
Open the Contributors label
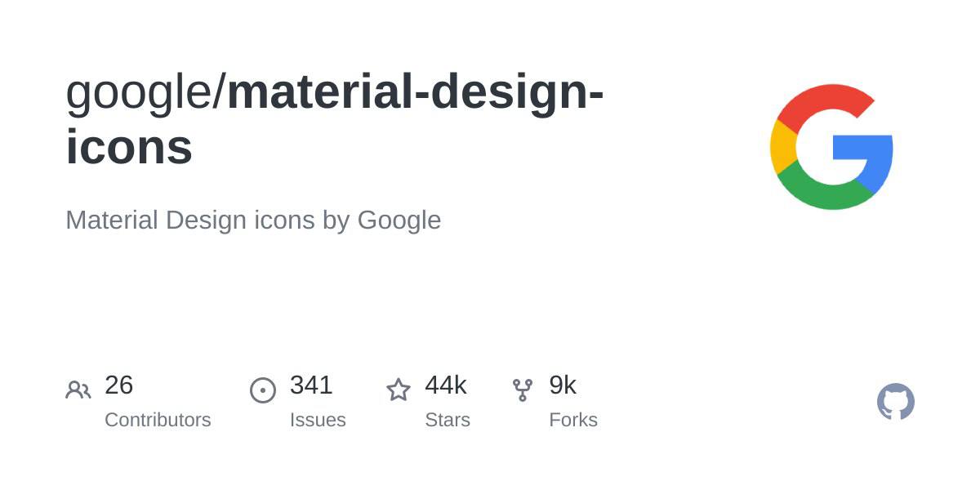tap(158, 420)
